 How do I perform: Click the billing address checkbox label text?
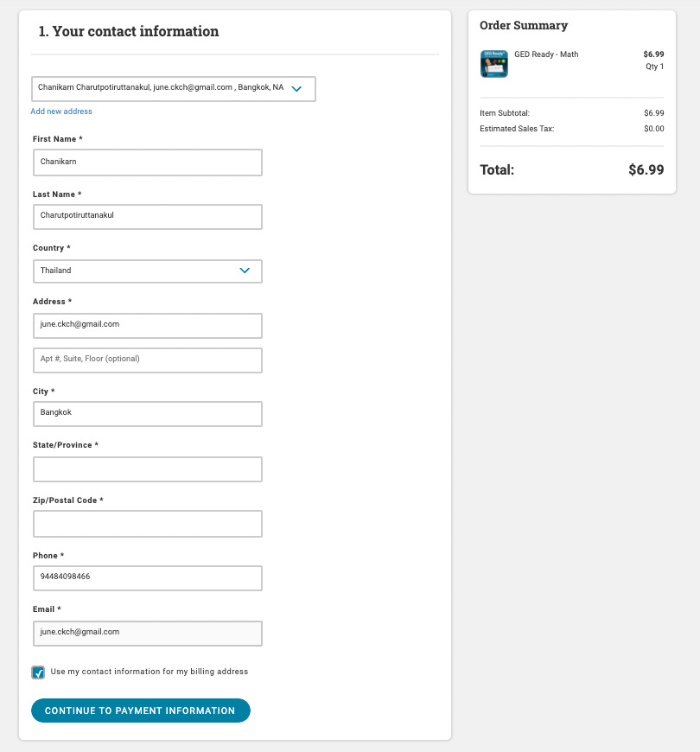150,672
